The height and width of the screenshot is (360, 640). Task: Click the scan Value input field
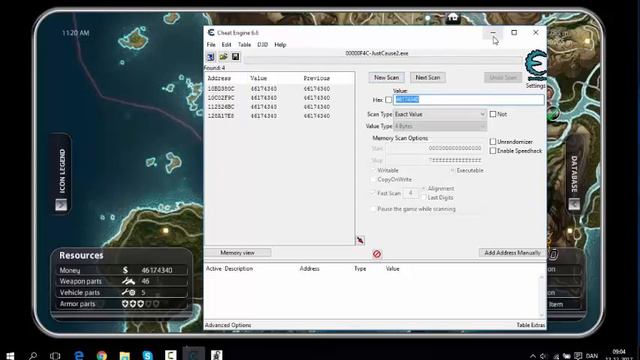pyautogui.click(x=469, y=100)
